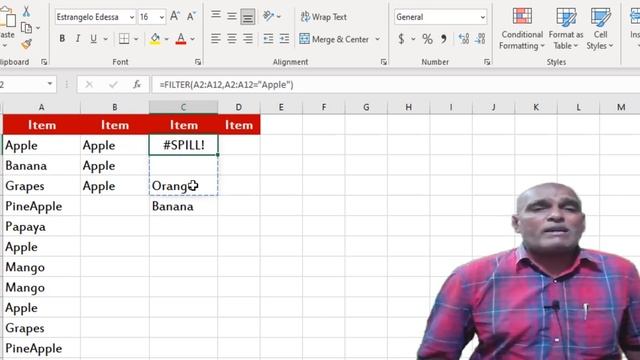
Task: Click the Enter checkmark in formula bar
Action: (113, 84)
